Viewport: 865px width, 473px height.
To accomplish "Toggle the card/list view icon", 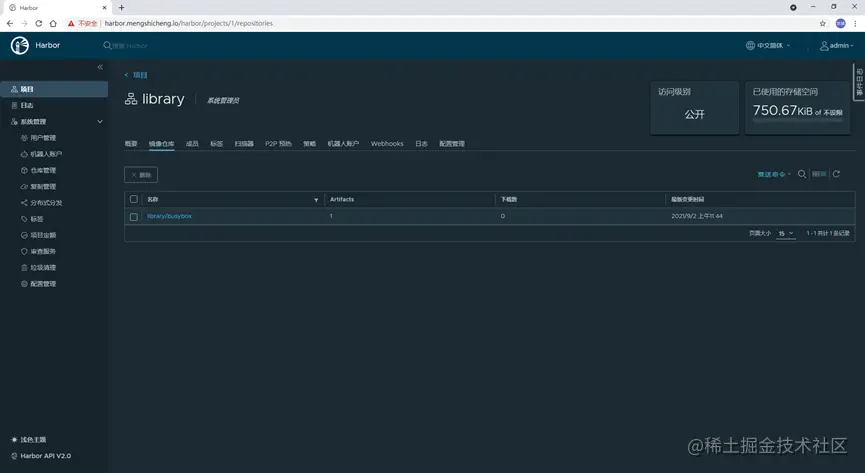I will click(x=819, y=174).
